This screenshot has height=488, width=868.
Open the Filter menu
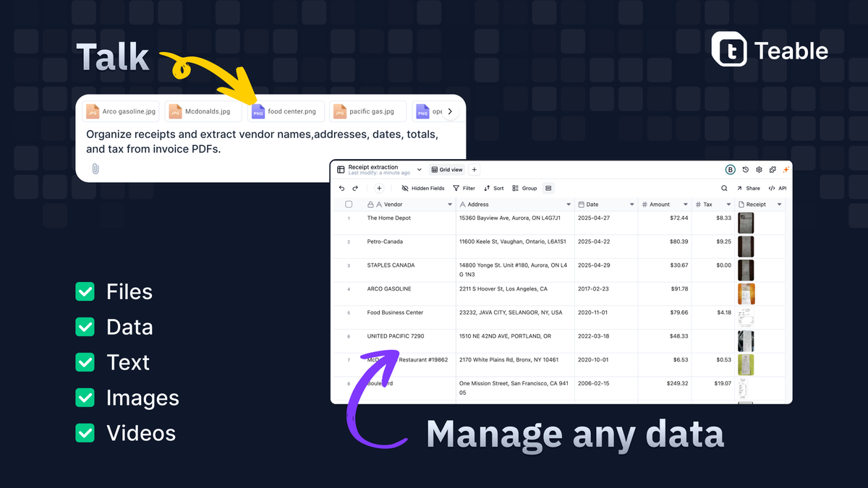pos(464,188)
